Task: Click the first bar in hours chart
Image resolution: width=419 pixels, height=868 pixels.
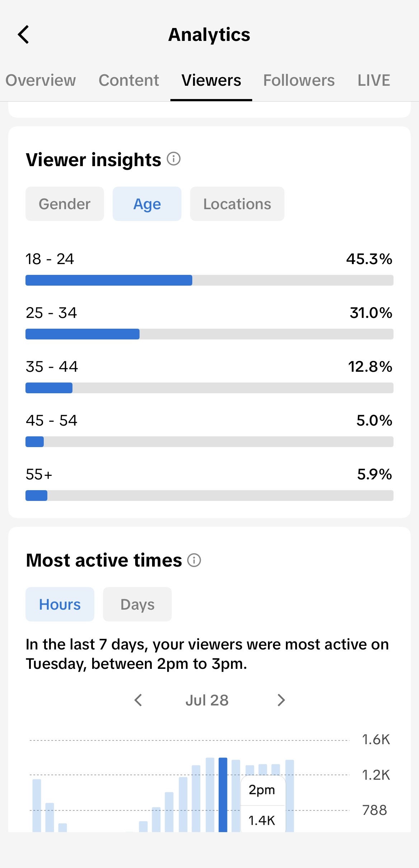Action: pos(37,806)
